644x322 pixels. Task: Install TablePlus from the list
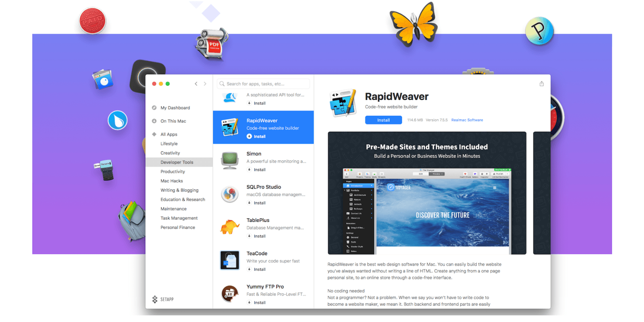point(259,236)
